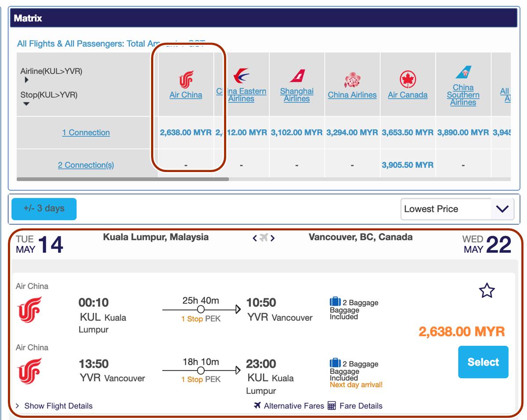Favorite this flight with the star icon
The width and height of the screenshot is (527, 420).
[487, 291]
